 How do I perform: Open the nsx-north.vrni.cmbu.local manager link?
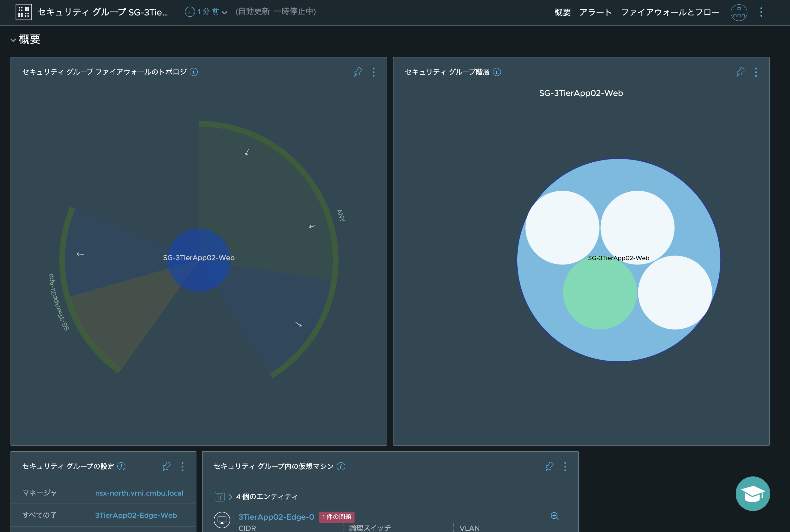[139, 493]
